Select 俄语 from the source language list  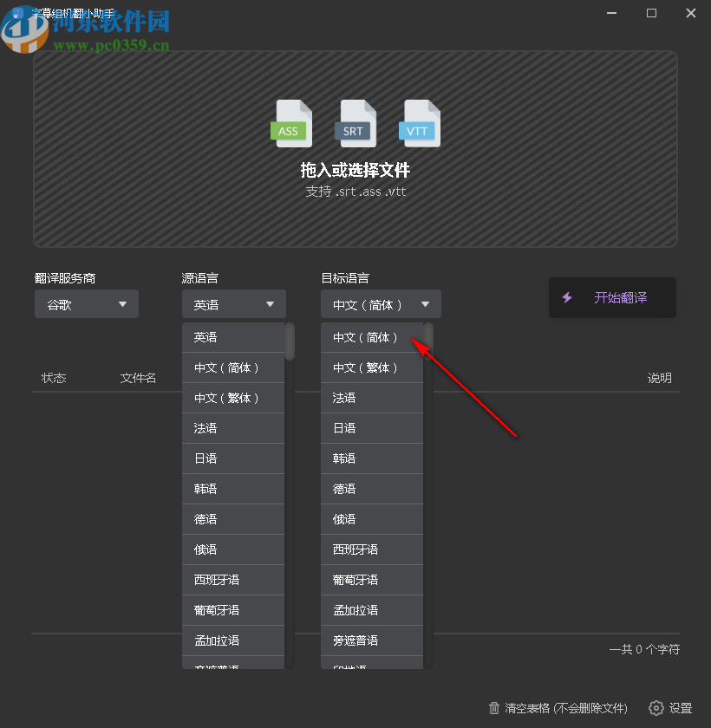point(232,549)
